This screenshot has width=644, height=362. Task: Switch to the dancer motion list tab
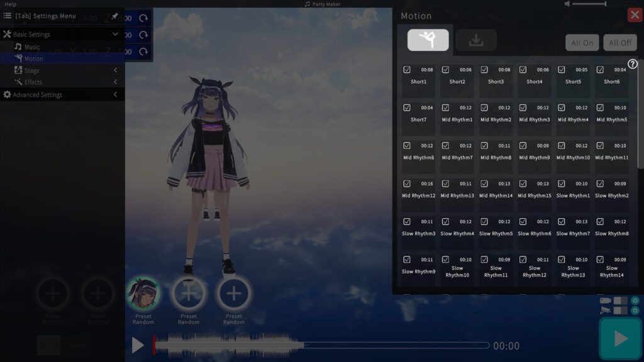[428, 40]
